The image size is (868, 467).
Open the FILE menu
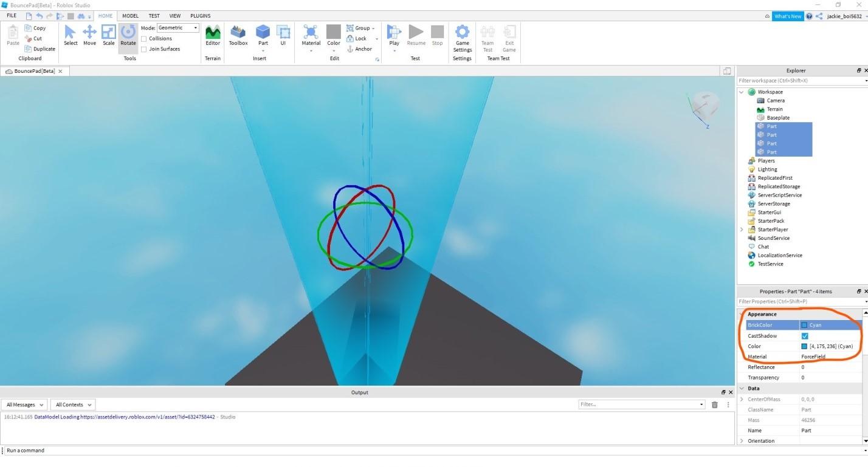pos(12,16)
